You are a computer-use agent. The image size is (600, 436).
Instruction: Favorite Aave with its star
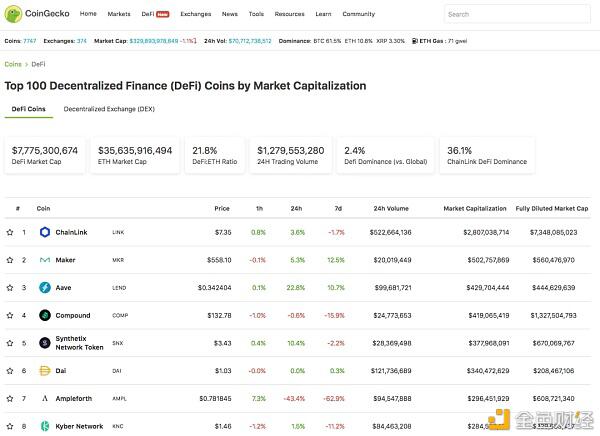pyautogui.click(x=10, y=287)
